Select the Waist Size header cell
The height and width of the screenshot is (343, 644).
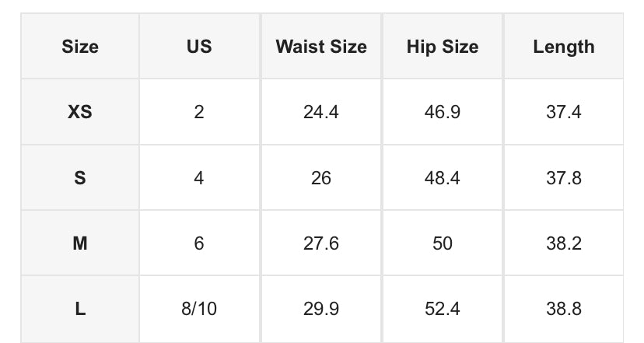[x=320, y=47]
